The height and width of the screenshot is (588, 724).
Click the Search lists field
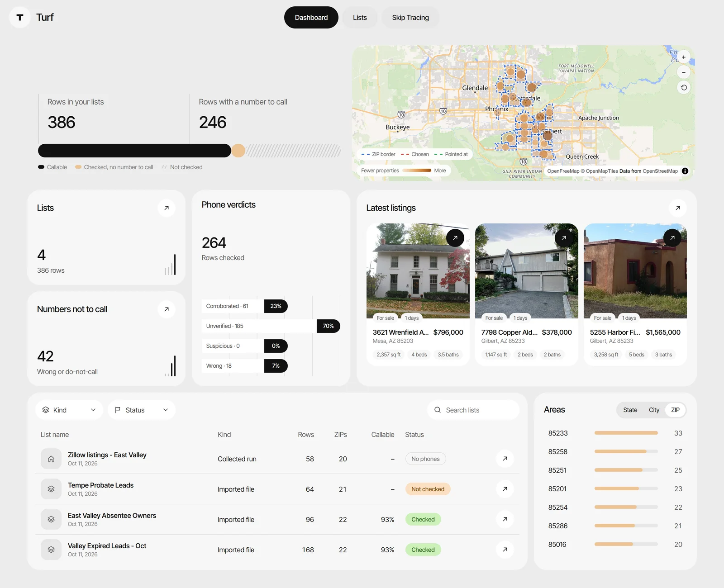[473, 410]
